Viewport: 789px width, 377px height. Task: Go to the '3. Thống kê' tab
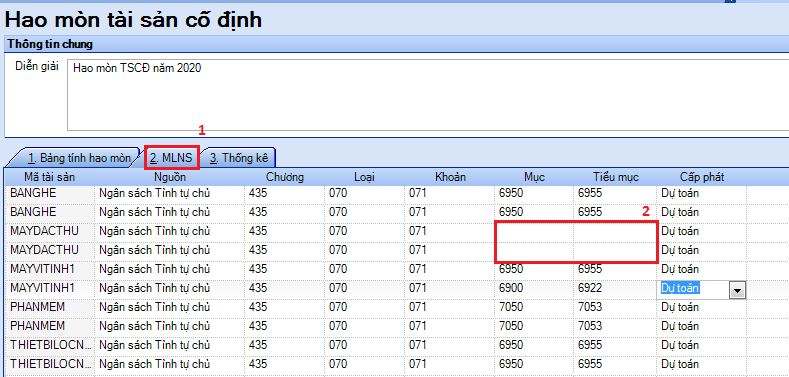click(239, 158)
